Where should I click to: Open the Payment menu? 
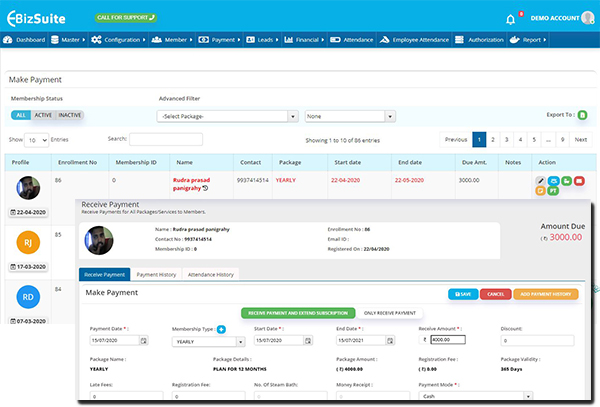pos(219,40)
